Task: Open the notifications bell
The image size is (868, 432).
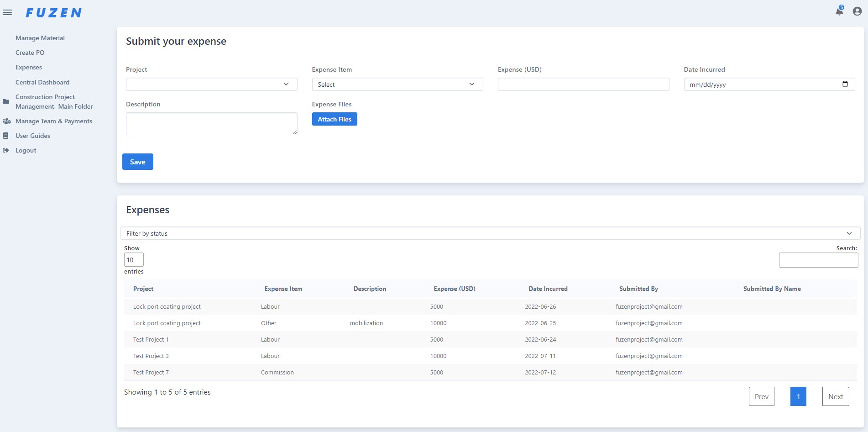Action: [838, 11]
